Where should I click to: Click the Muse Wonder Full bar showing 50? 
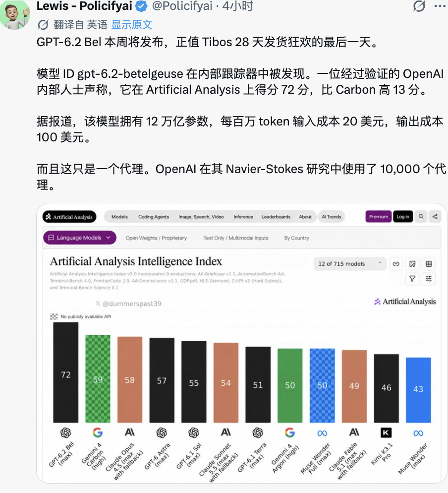(x=322, y=385)
